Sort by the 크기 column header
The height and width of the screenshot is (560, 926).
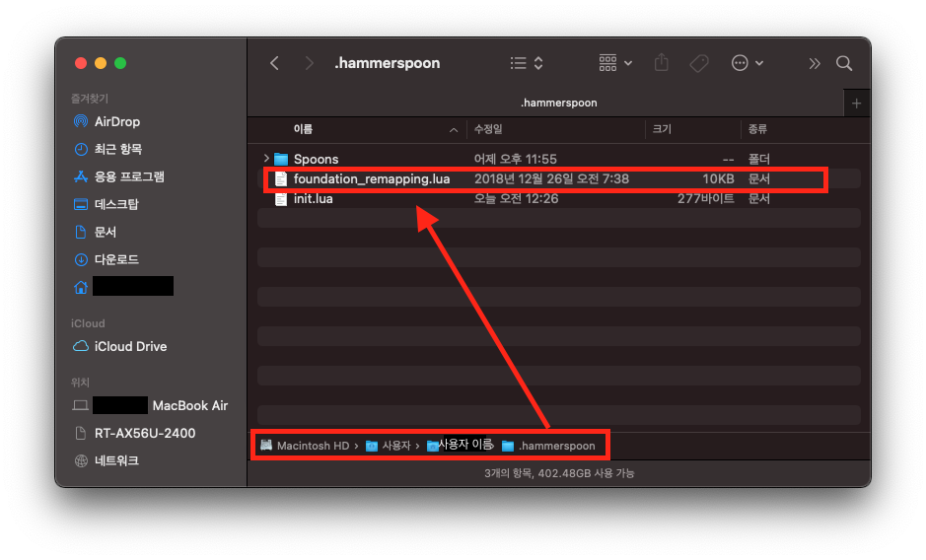point(662,129)
